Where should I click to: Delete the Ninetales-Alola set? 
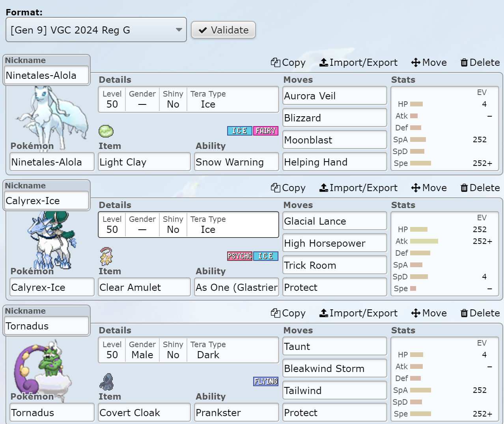[480, 63]
